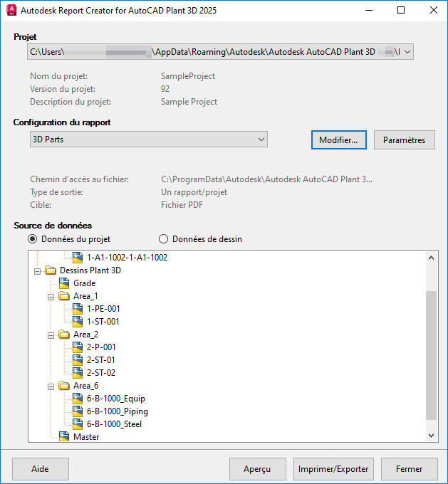This screenshot has width=448, height=484.
Task: Click the drawing icon for 2-ST-02
Action: coord(78,373)
